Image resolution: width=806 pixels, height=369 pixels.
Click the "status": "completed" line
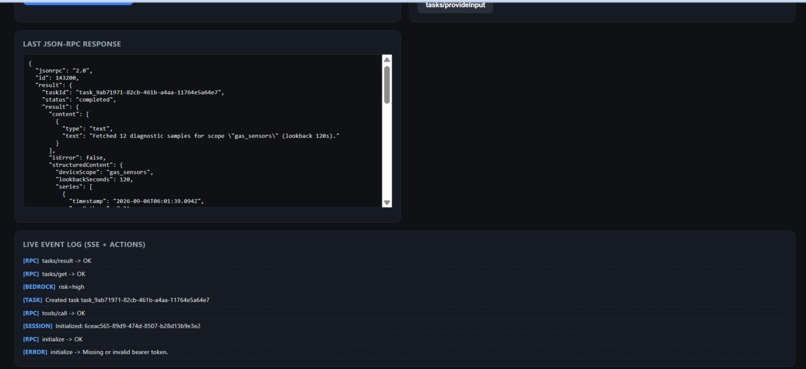pos(79,99)
